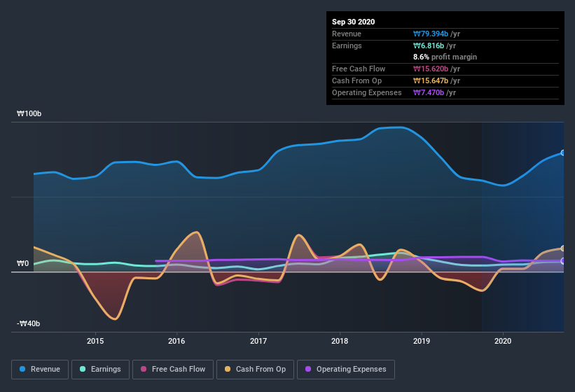Toggle the Free Cash Flow legend series
Screen dimensions: 575x392
pos(173,370)
